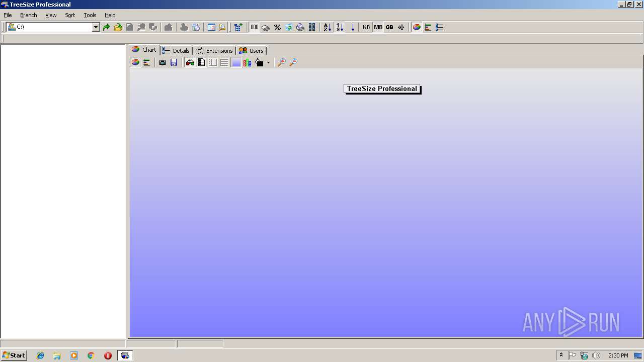The height and width of the screenshot is (362, 644).
Task: Click the volume speaker tray icon
Action: click(x=596, y=355)
